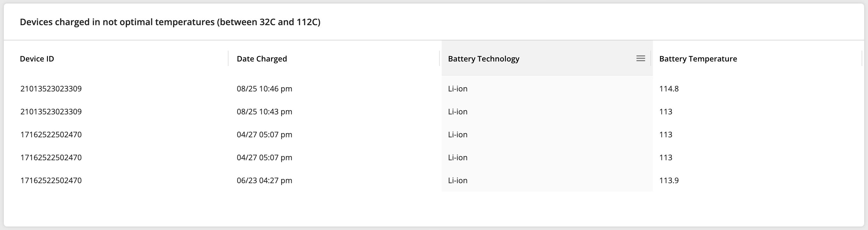Screen dimensions: 868x230
Task: Select the 08/25 10:43 pm date cell
Action: coord(264,111)
